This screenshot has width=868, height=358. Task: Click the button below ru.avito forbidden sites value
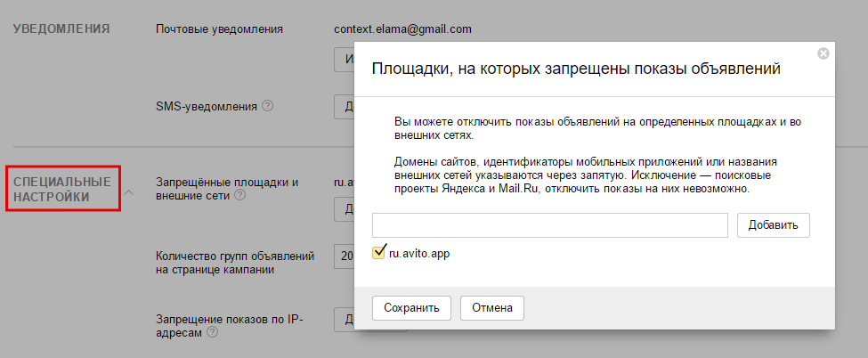coord(344,209)
